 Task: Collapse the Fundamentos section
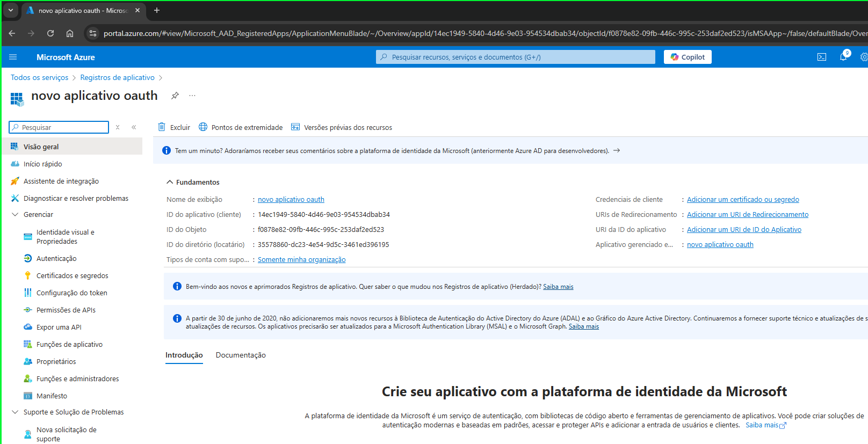point(170,182)
